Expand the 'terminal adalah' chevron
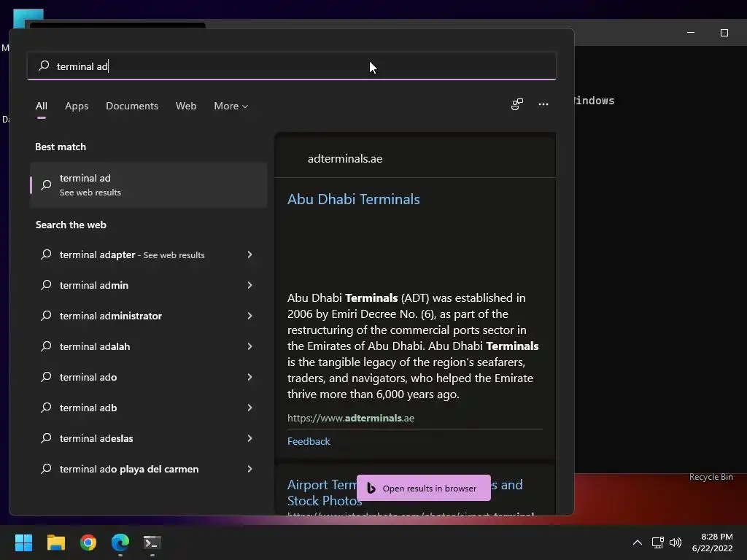747x560 pixels. 250,346
